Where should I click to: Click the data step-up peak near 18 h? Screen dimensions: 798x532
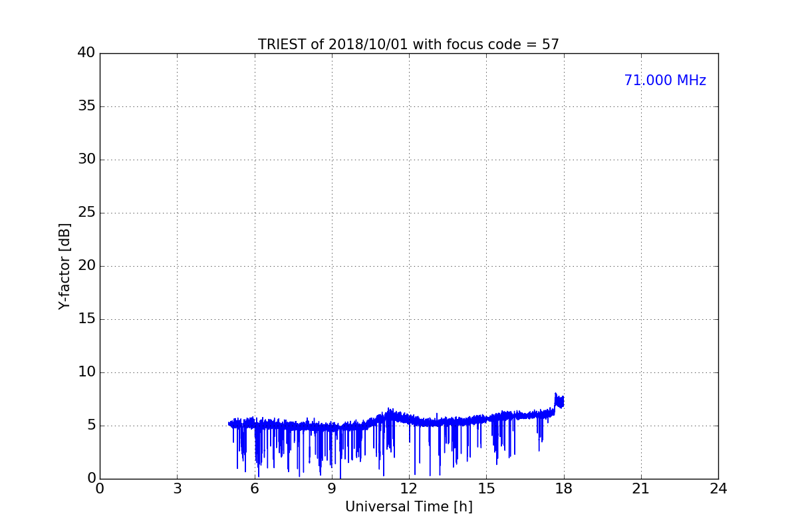coord(559,400)
